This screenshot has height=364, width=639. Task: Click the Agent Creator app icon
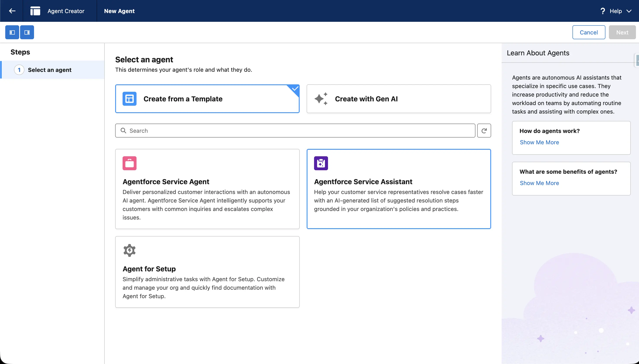(35, 11)
